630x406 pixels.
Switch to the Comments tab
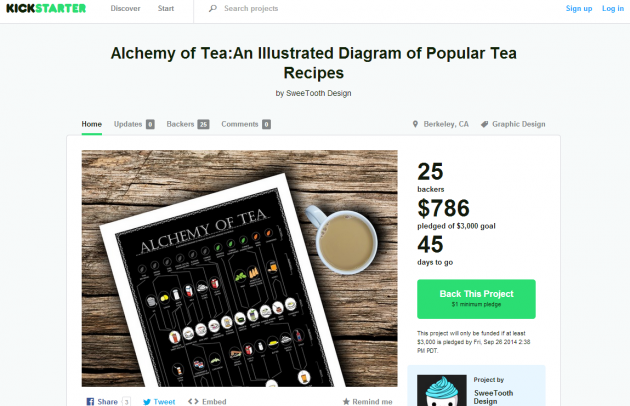tap(246, 124)
